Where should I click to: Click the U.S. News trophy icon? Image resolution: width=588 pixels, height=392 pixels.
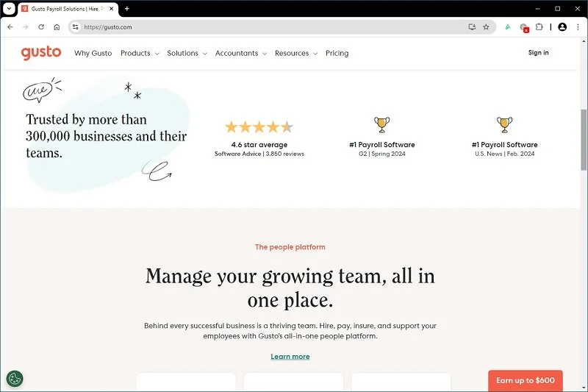(504, 124)
